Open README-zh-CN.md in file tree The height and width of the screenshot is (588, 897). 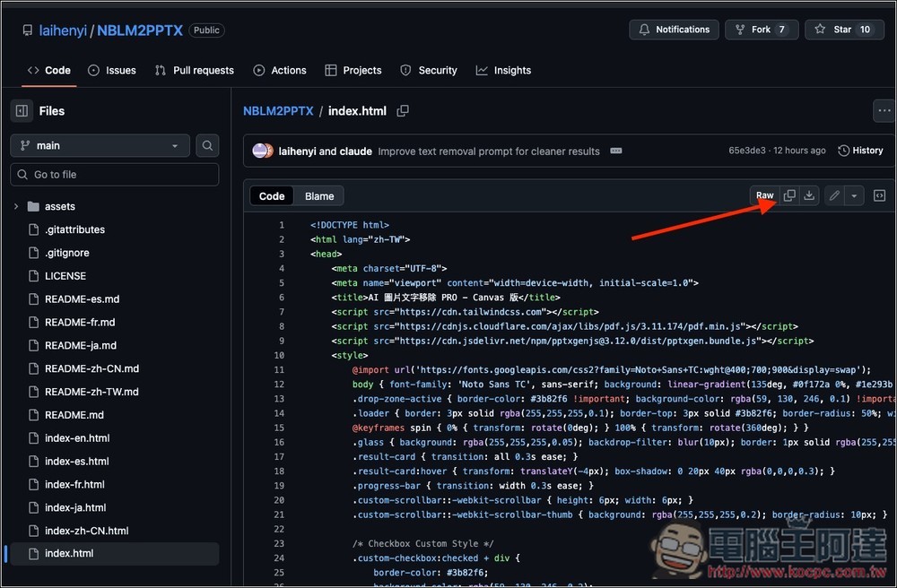pyautogui.click(x=91, y=368)
